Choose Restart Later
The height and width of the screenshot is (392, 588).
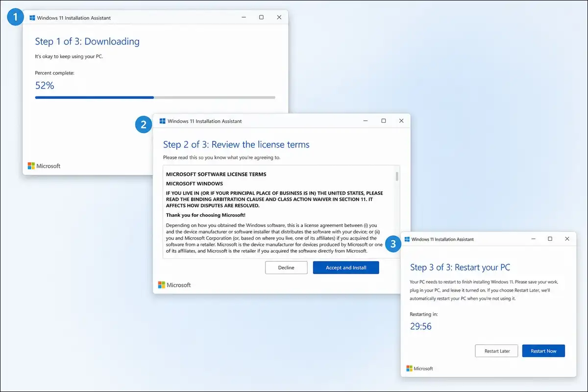[496, 351]
